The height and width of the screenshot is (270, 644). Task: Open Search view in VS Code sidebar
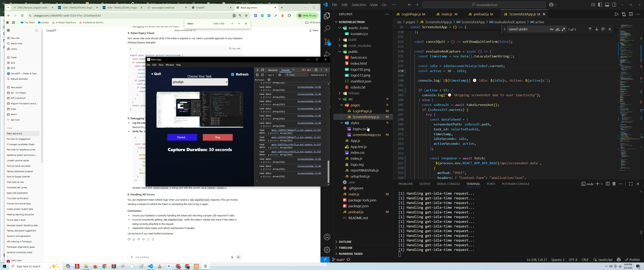327,29
